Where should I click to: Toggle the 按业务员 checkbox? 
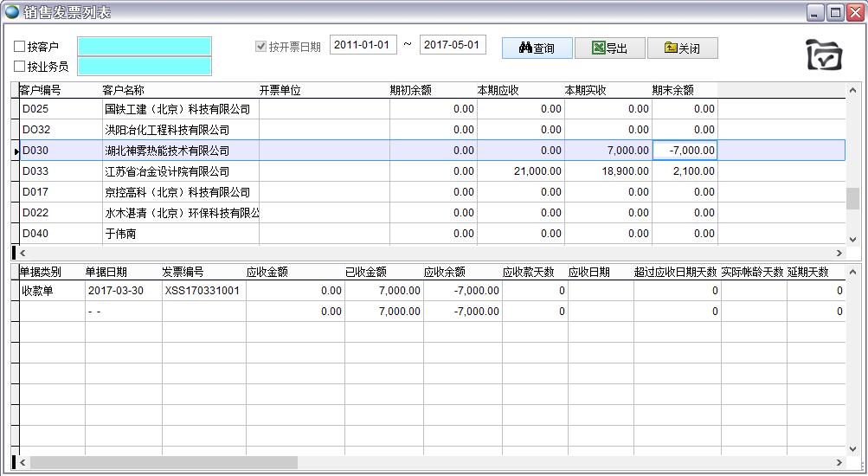click(20, 66)
